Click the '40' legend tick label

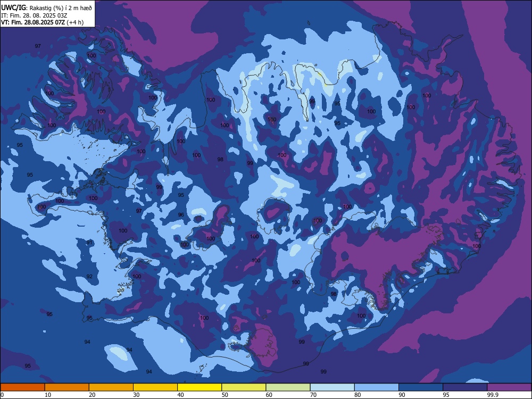pyautogui.click(x=180, y=395)
